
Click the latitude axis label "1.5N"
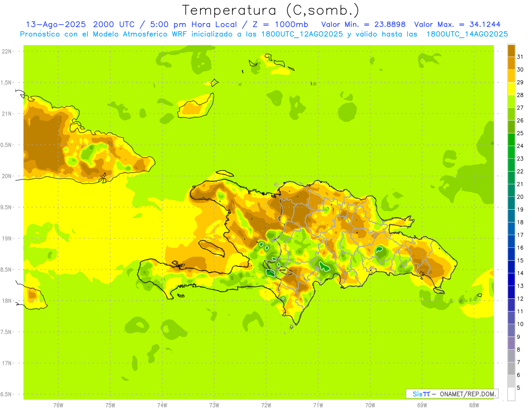coord(6,82)
